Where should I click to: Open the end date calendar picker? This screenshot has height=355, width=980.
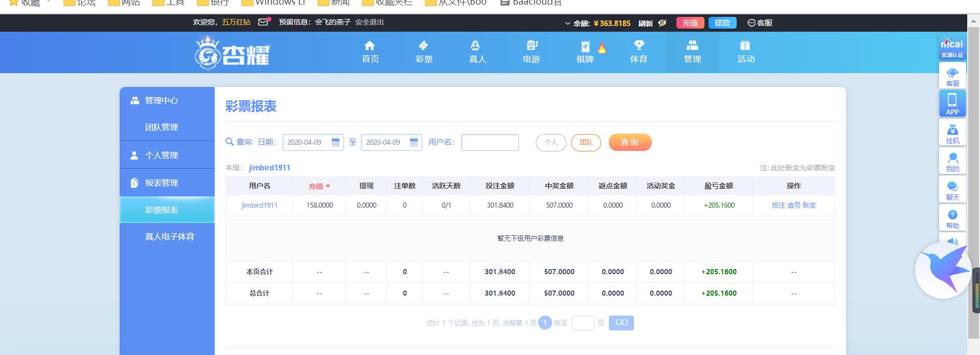pyautogui.click(x=414, y=142)
